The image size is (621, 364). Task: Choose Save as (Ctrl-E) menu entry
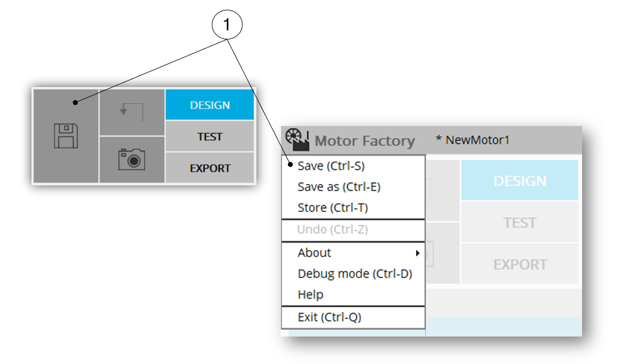pyautogui.click(x=339, y=187)
